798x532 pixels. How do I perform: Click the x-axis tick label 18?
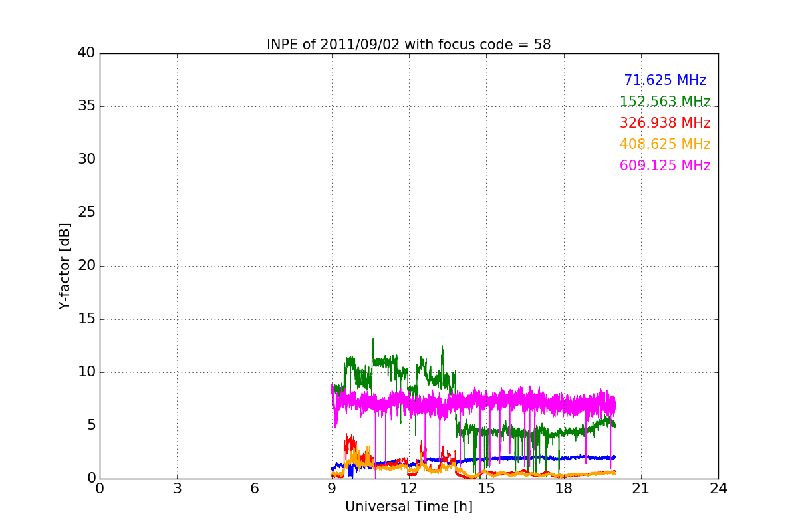coord(564,489)
